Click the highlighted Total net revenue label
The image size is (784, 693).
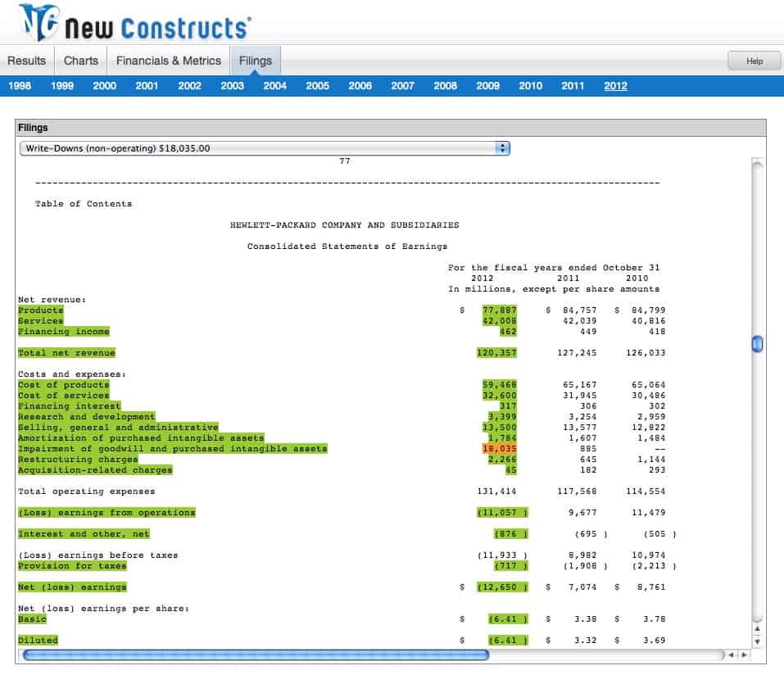66,353
